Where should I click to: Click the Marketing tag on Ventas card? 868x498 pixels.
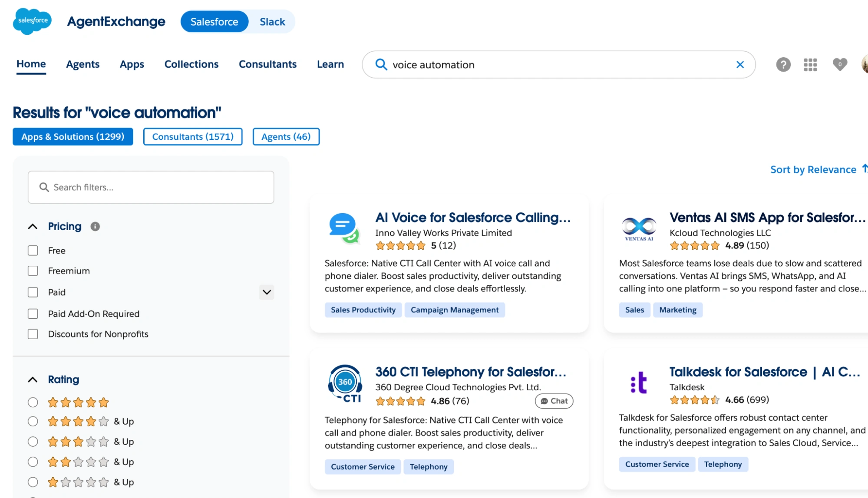click(x=678, y=310)
